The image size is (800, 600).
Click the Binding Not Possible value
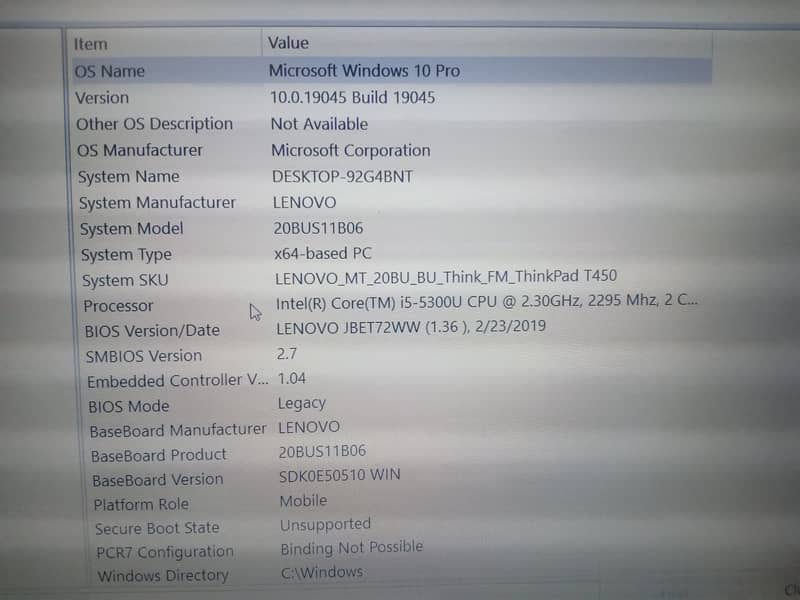352,548
